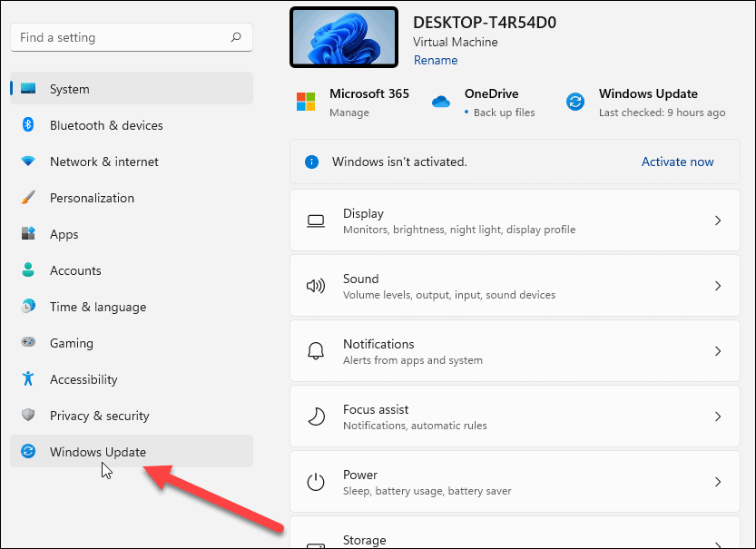Open Sound settings via speaker icon
This screenshot has width=756, height=549.
tap(315, 285)
